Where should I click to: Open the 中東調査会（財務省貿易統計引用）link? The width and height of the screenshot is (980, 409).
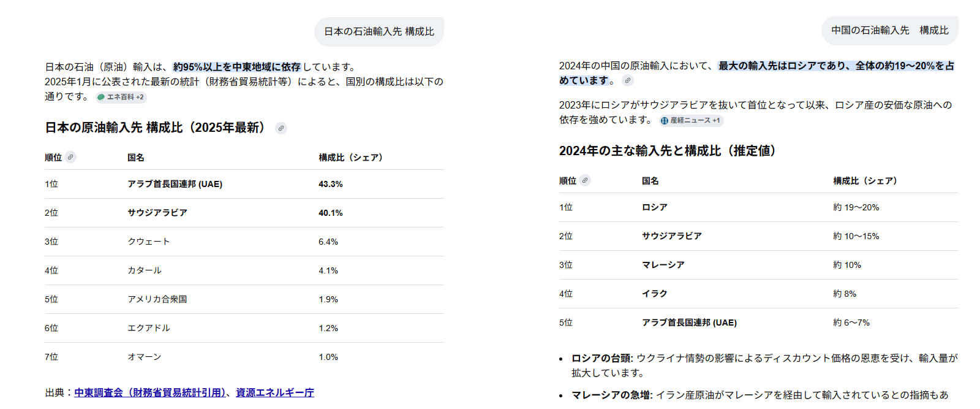pos(150,392)
